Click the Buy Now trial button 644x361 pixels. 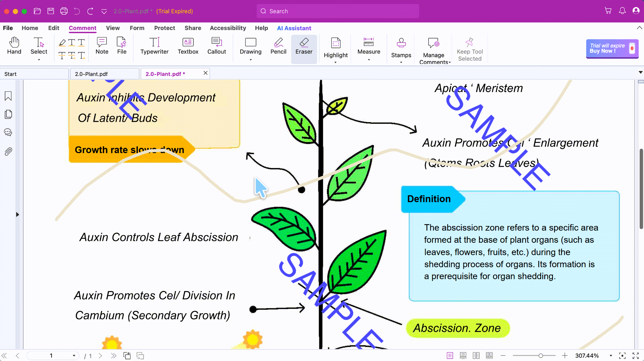(x=612, y=49)
